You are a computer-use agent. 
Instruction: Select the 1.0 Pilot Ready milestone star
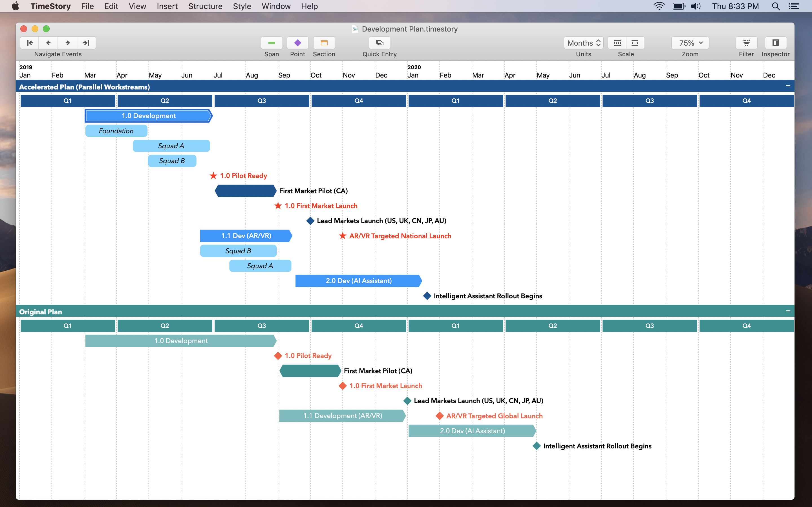213,175
